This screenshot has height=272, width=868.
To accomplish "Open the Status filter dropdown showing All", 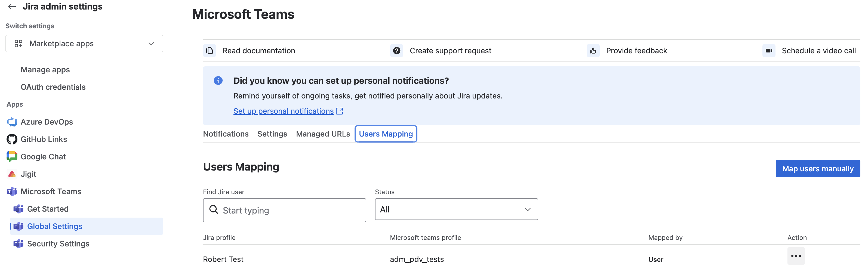I will (x=456, y=209).
